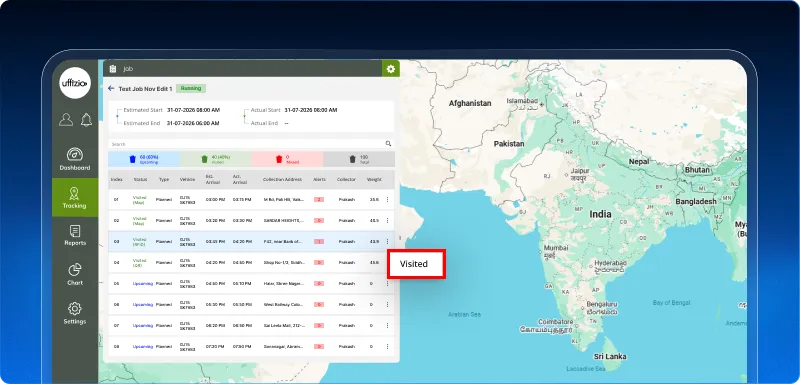Sort by the Weight column header
This screenshot has height=384, width=800.
(374, 180)
